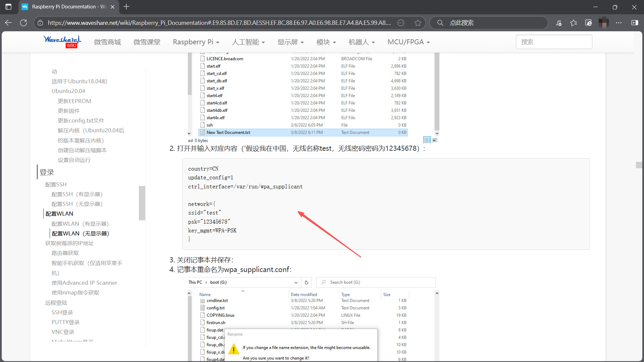Click the Waveshare WIKI logo
The height and width of the screenshot is (362, 644).
point(62,42)
